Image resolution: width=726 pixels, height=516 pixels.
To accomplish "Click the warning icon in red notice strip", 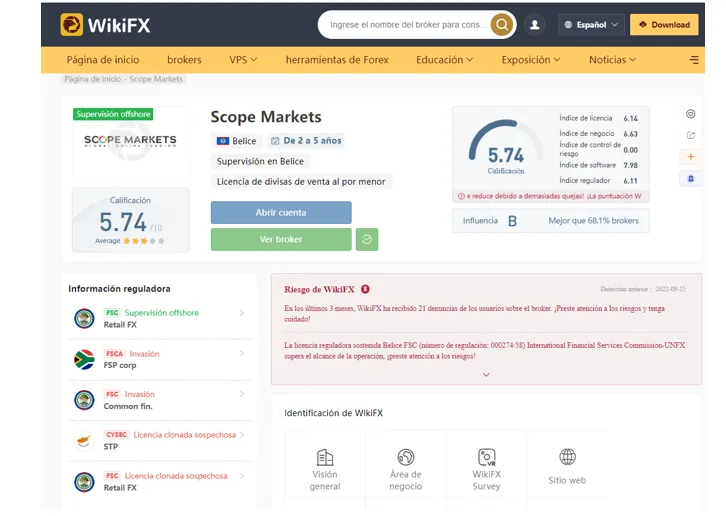I will pos(461,196).
